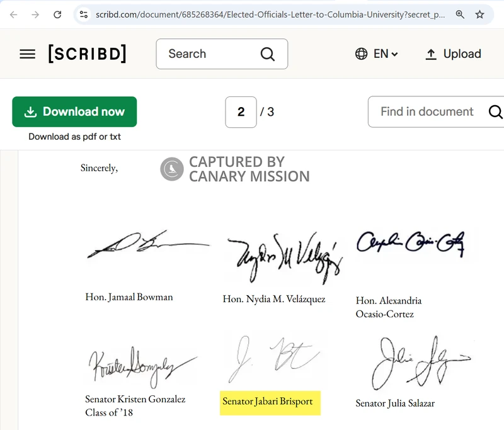Click the Canary Mission bird logo
504x430 pixels.
[x=172, y=169]
